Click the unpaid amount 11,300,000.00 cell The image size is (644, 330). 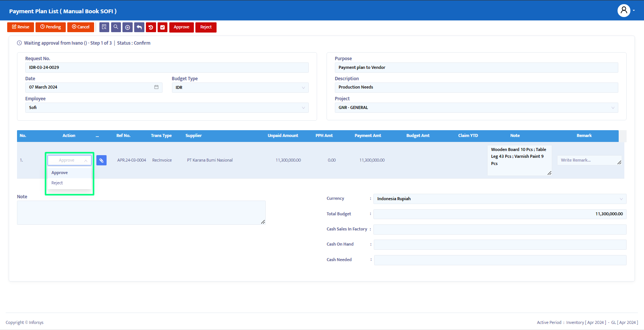[x=288, y=160]
